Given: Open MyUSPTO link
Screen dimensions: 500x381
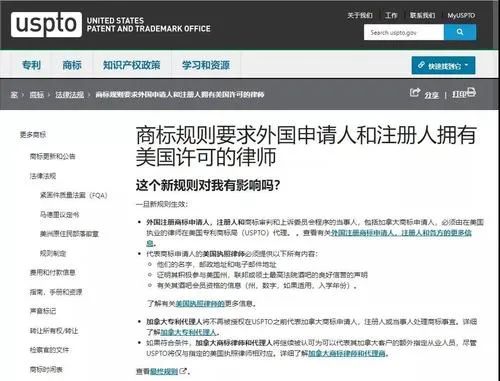Looking at the screenshot, I should click(x=461, y=15).
